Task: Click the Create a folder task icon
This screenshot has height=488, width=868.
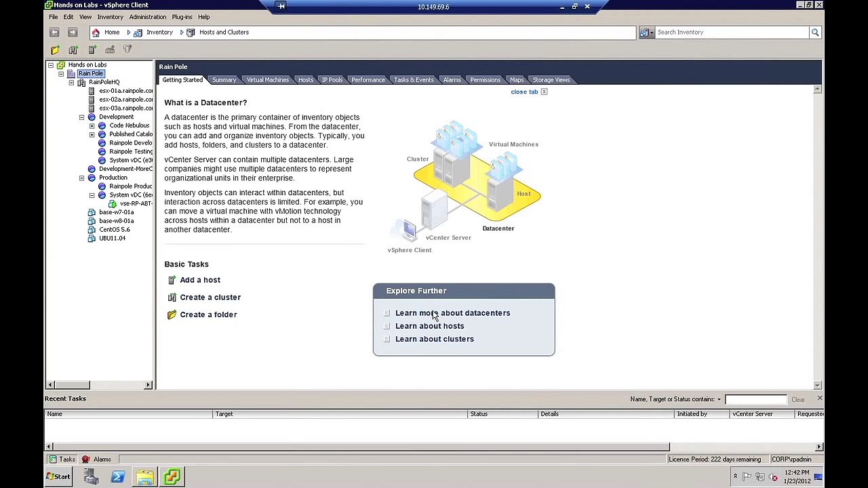Action: tap(172, 314)
